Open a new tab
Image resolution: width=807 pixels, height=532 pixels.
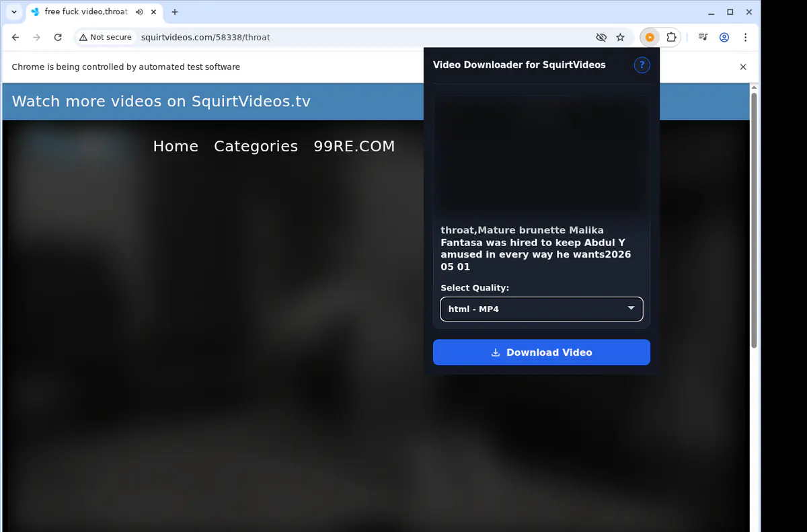click(175, 12)
